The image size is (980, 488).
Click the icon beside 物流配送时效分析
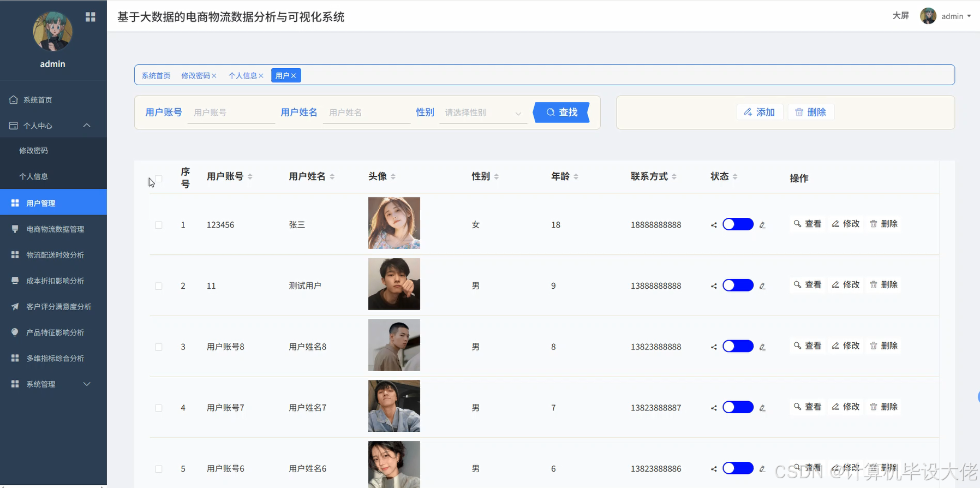coord(15,255)
